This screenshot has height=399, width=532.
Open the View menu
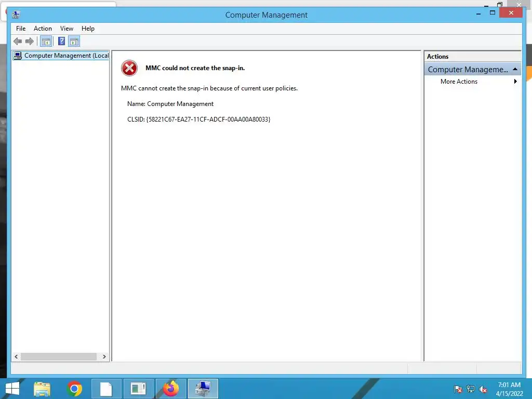pos(66,29)
